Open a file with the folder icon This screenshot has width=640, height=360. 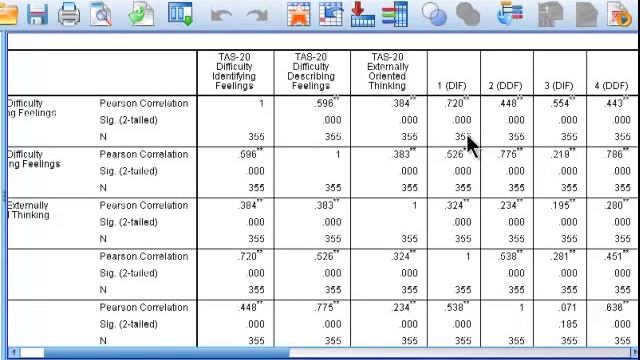pos(8,14)
